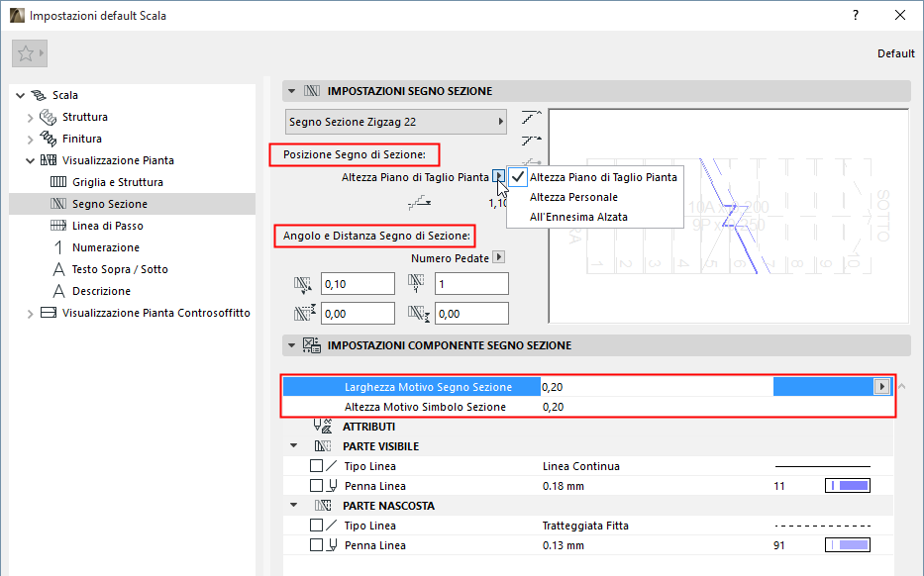The image size is (924, 576).
Task: Click the icon beside left 0,00 field
Action: (x=305, y=313)
